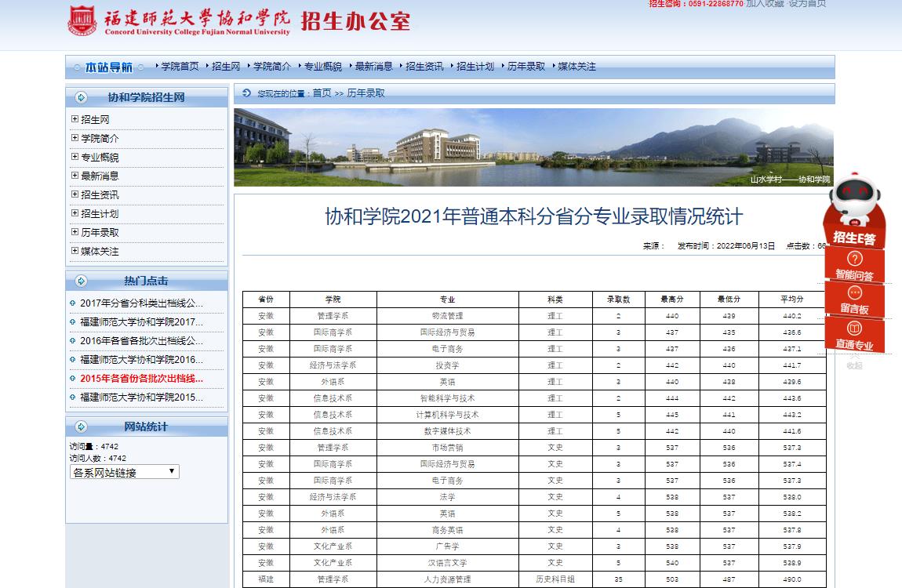Click the 汉语言文学 cell
Viewport: 902px width, 588px height.
(x=448, y=563)
